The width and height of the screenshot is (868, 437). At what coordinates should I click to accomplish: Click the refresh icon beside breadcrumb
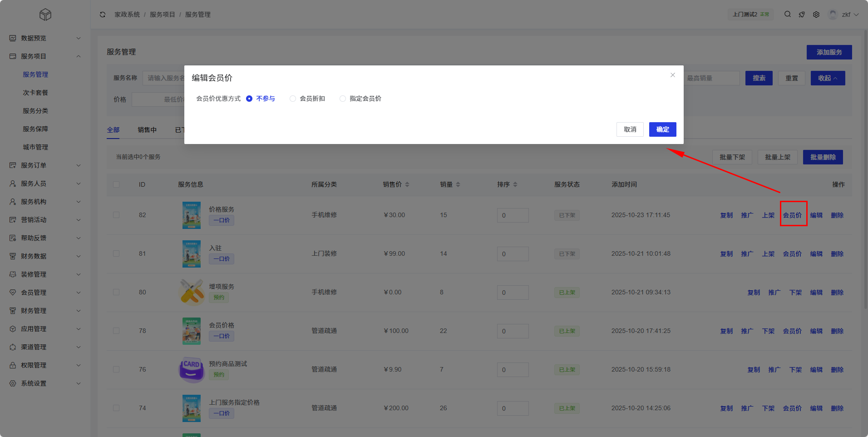(103, 15)
